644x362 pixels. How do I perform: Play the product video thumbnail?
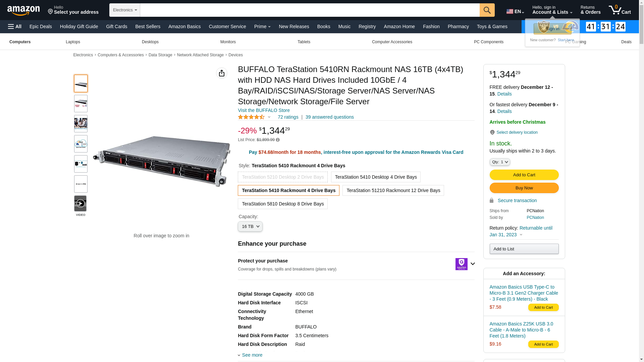point(80,204)
